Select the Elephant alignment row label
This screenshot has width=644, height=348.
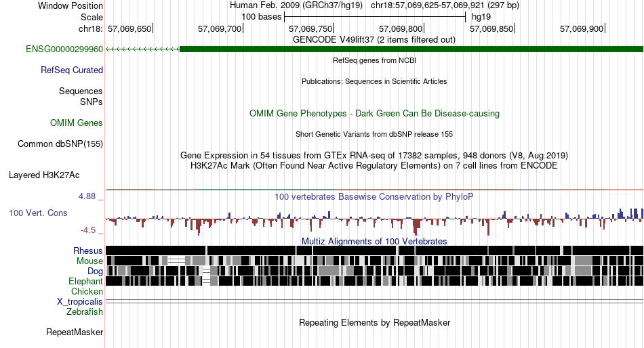pos(85,282)
